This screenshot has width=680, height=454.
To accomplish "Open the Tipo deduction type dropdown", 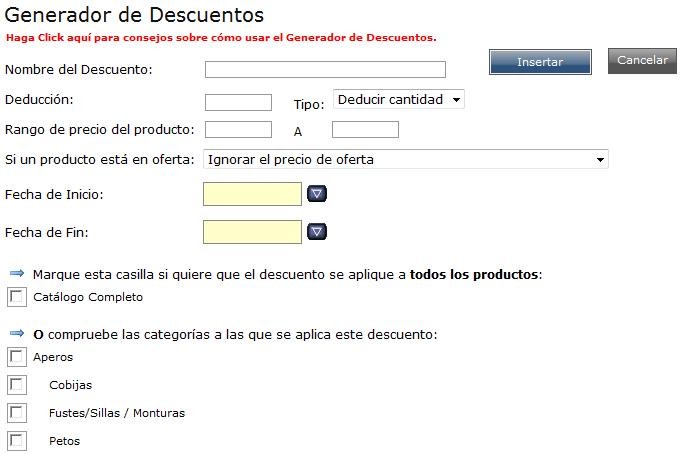I will [x=399, y=100].
